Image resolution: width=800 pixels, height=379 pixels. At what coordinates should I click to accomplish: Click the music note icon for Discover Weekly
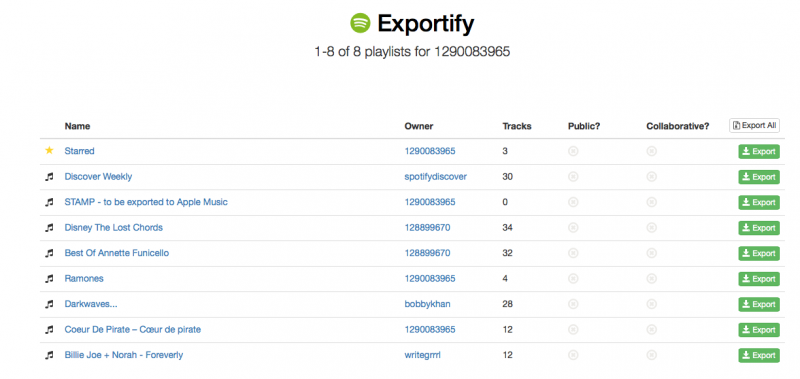click(49, 176)
